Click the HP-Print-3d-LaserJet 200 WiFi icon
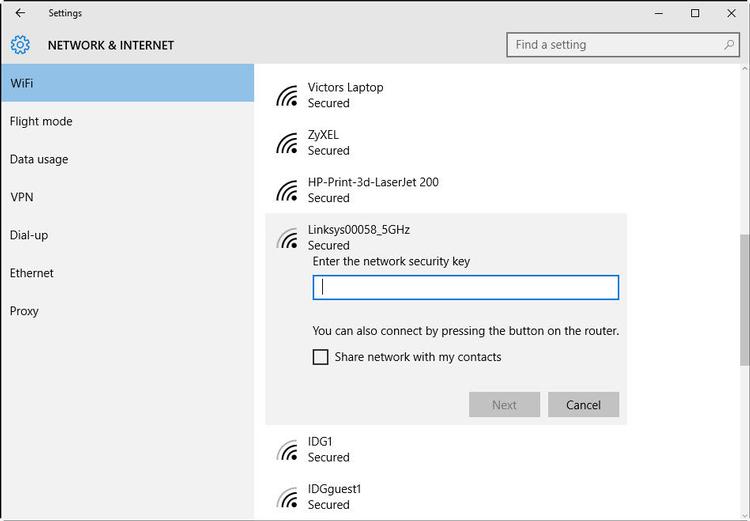 tap(288, 190)
